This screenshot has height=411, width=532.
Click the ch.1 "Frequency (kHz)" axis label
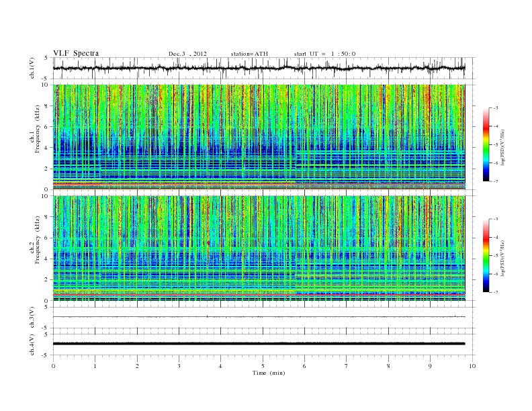pyautogui.click(x=37, y=129)
